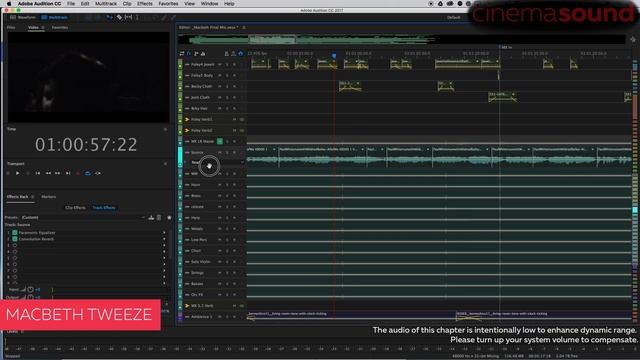640x360 pixels.
Task: Switch to Multitrack editor view
Action: click(x=55, y=18)
